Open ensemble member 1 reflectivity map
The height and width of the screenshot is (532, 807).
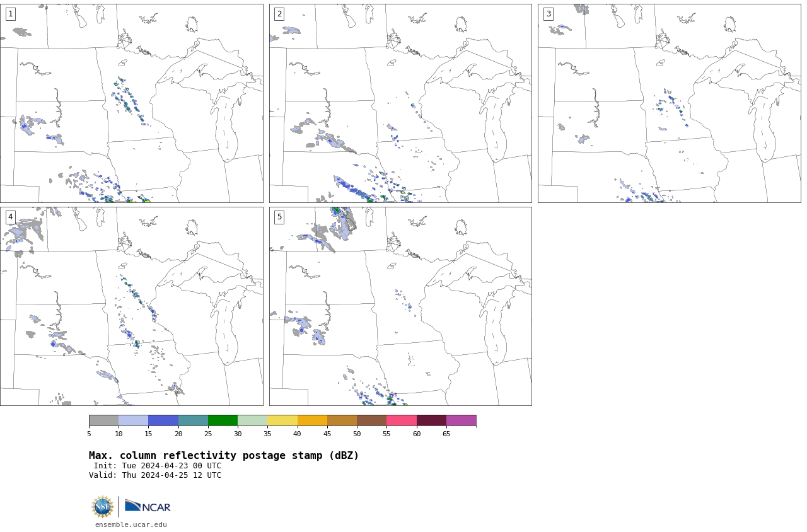click(131, 103)
